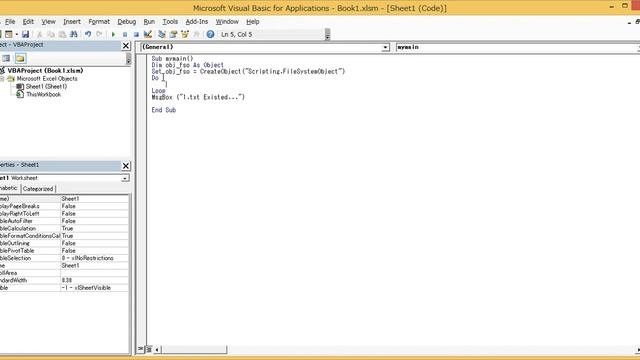The image size is (640, 360).
Task: Click the Insert UserForm toolbar icon
Action: pos(8,35)
